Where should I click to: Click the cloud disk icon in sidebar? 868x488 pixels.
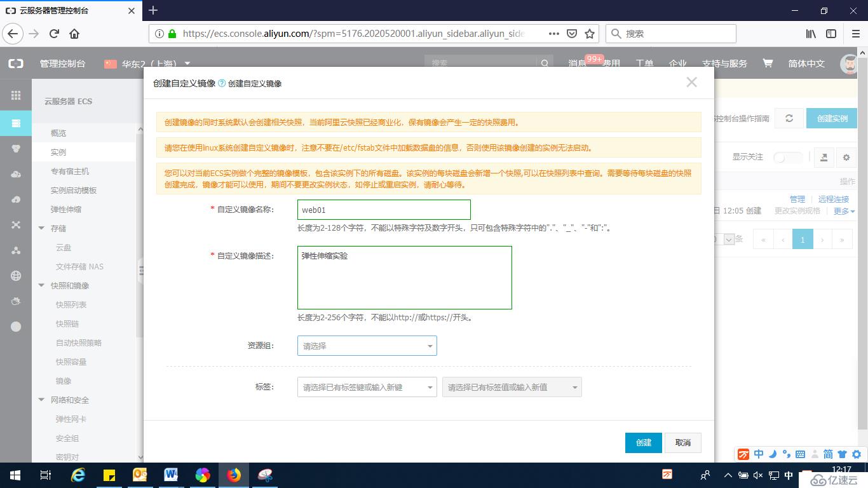click(16, 200)
